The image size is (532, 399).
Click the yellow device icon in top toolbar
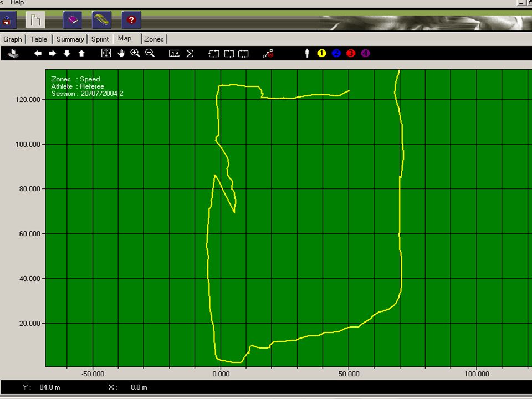(x=101, y=20)
